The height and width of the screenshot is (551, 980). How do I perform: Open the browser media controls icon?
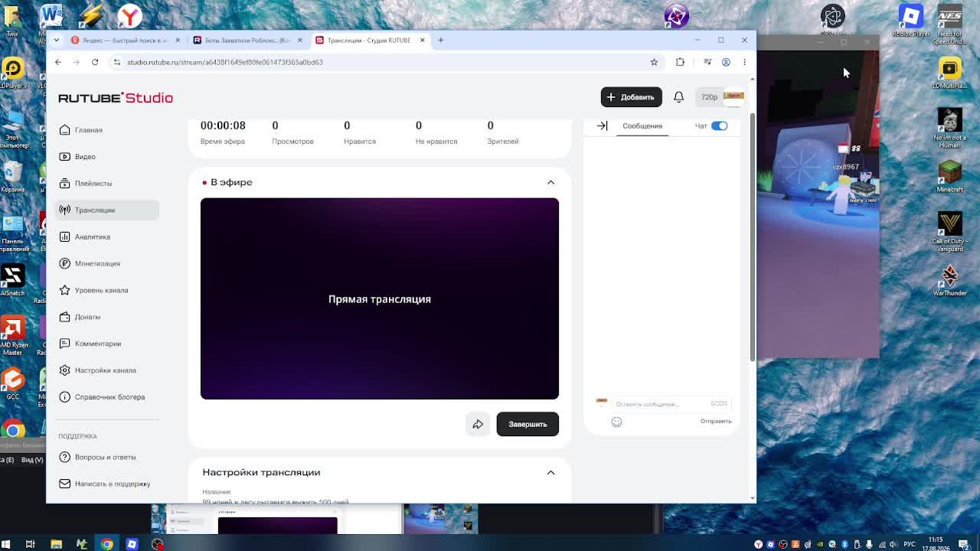tap(707, 62)
